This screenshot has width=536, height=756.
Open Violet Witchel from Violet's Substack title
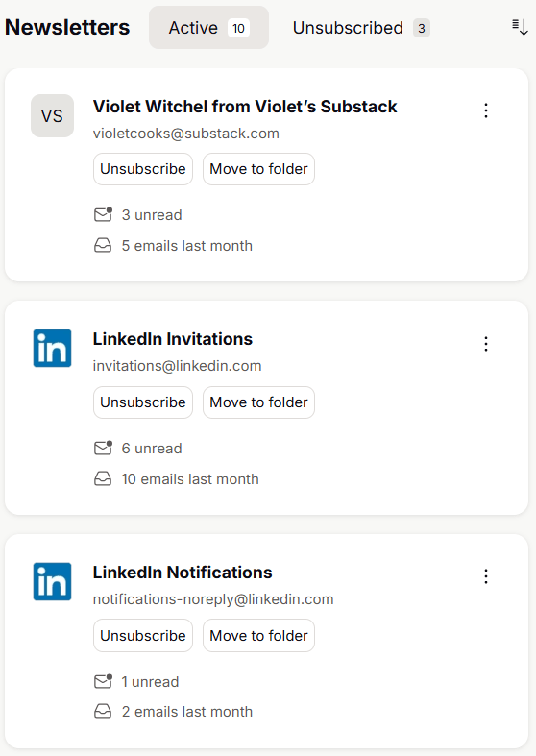point(245,107)
